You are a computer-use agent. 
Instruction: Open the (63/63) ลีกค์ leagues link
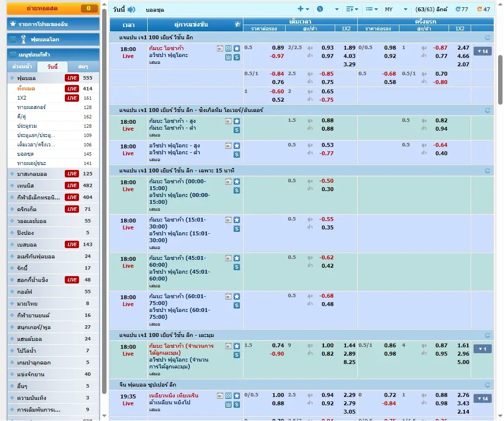pyautogui.click(x=431, y=8)
